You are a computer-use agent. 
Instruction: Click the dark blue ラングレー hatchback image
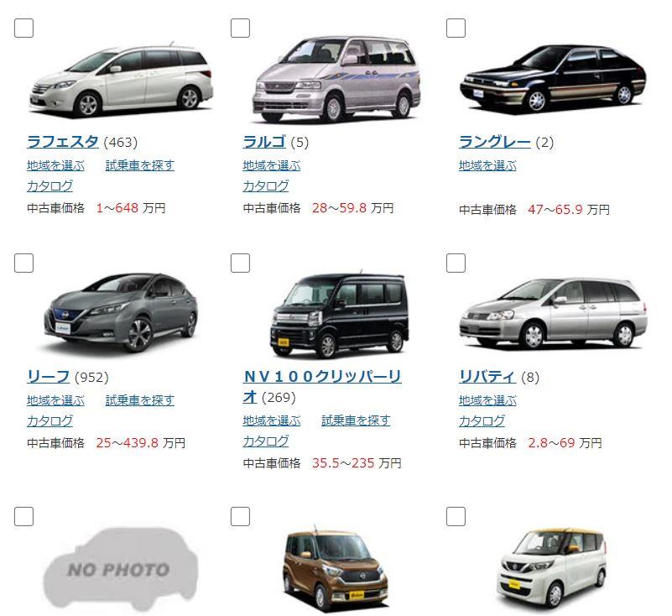click(x=553, y=79)
